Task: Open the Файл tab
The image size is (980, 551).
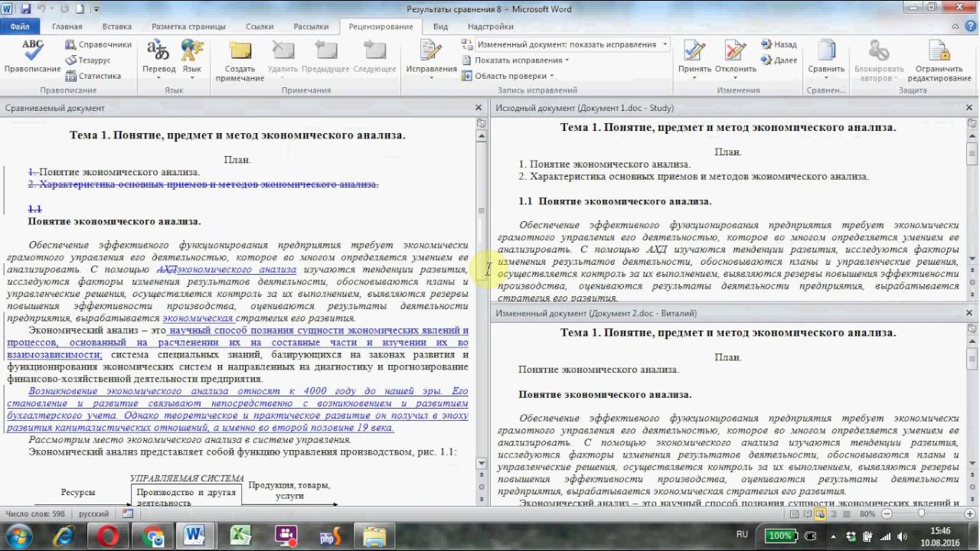Action: click(20, 27)
